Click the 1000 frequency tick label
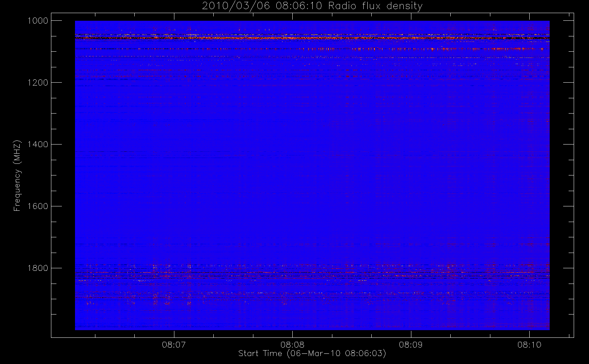Viewport: 589px width, 364px height. pyautogui.click(x=38, y=21)
